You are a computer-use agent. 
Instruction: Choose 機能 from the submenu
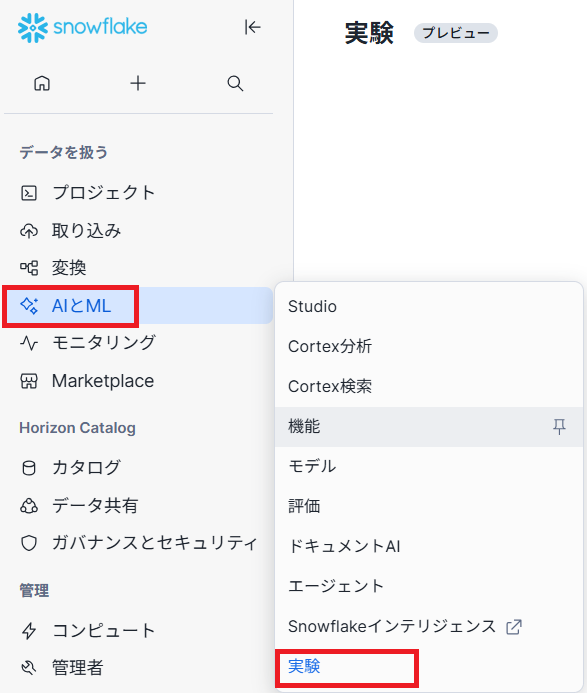[429, 427]
